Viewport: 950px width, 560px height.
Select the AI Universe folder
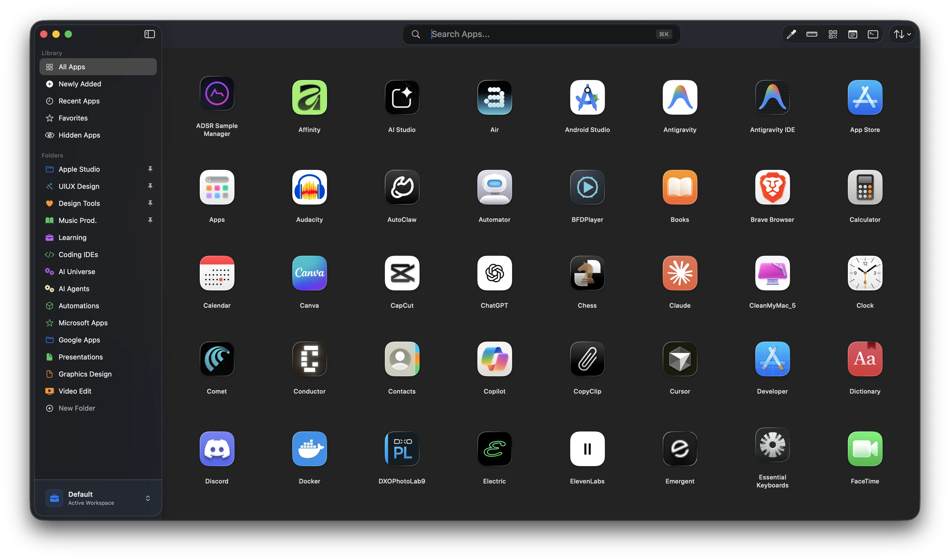coord(98,271)
